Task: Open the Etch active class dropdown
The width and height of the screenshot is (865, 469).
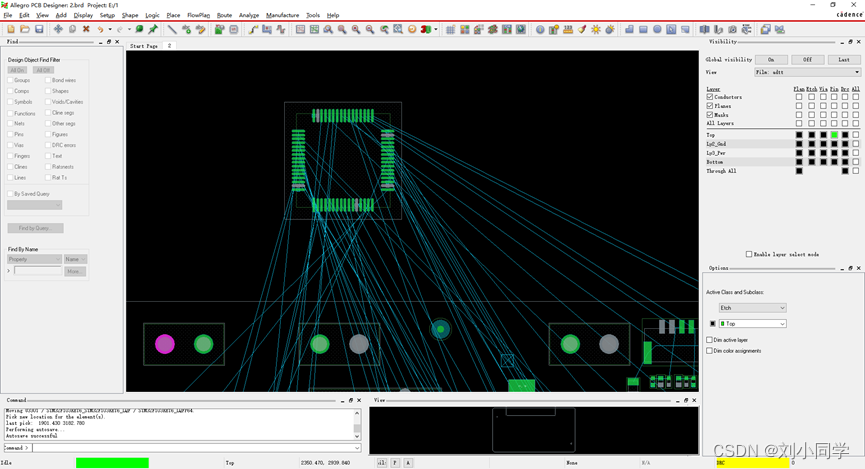Action: (753, 307)
